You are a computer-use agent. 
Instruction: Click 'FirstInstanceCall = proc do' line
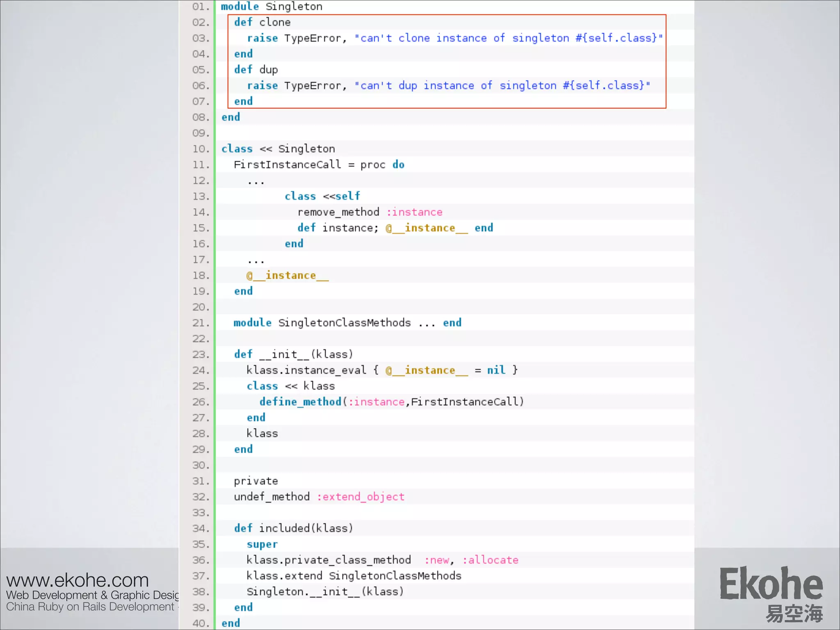tap(319, 165)
